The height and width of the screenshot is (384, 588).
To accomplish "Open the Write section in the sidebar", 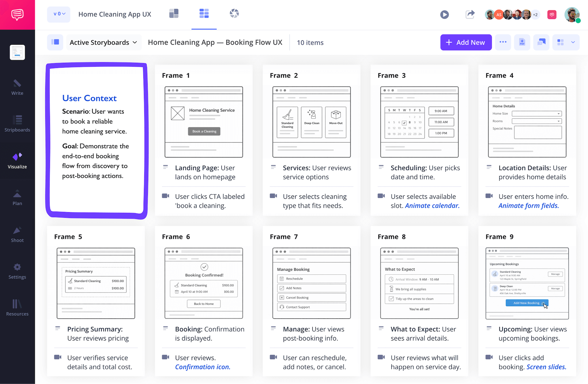I will [17, 87].
